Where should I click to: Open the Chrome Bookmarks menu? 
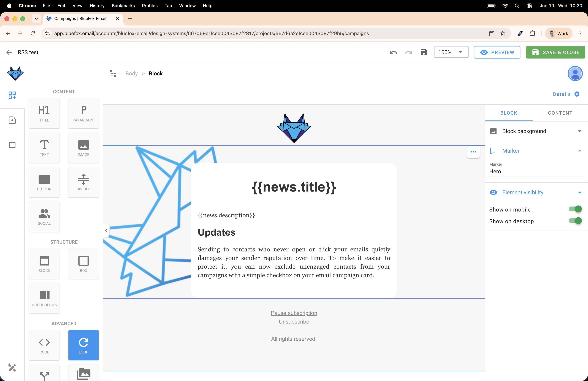click(123, 6)
